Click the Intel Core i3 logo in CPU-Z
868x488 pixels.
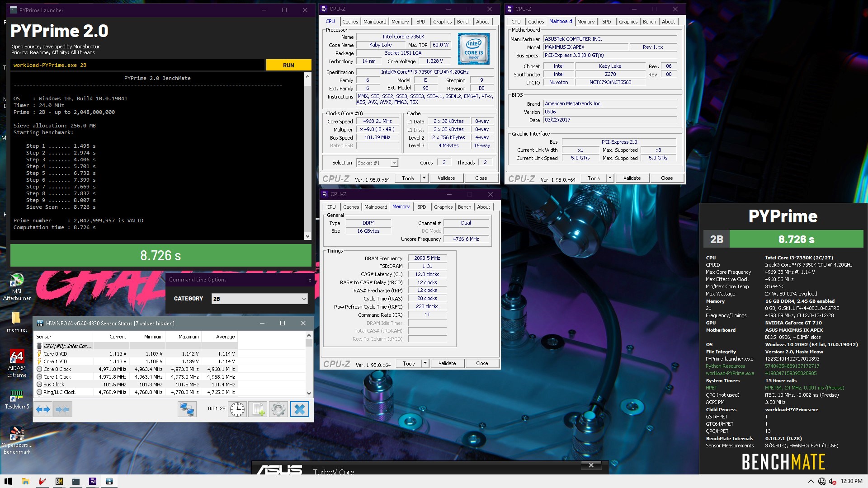point(473,48)
